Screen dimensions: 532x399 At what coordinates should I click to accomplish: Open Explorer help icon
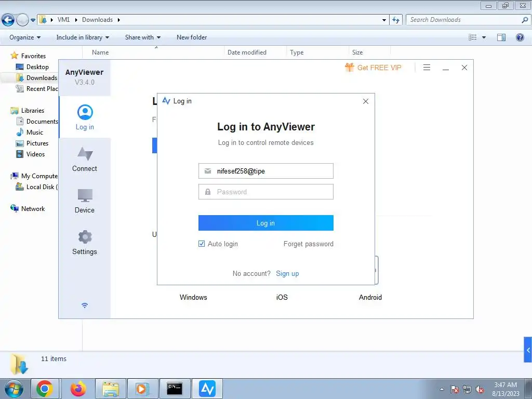tap(520, 37)
